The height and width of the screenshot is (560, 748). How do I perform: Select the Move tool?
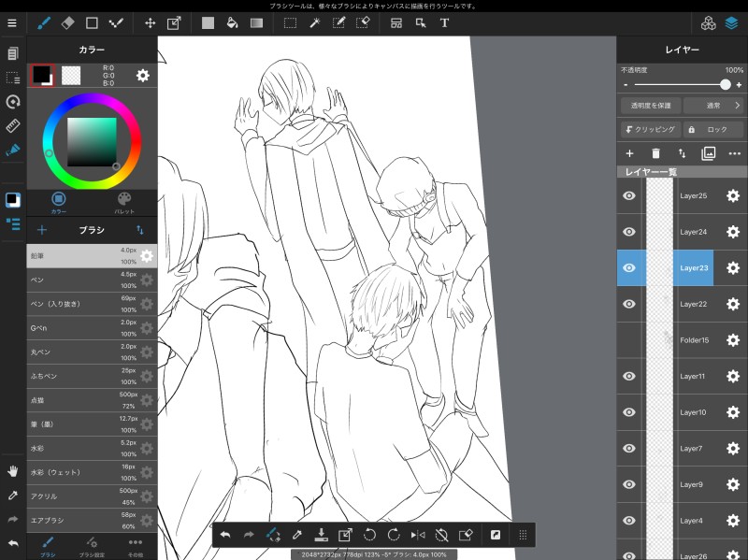tap(151, 22)
